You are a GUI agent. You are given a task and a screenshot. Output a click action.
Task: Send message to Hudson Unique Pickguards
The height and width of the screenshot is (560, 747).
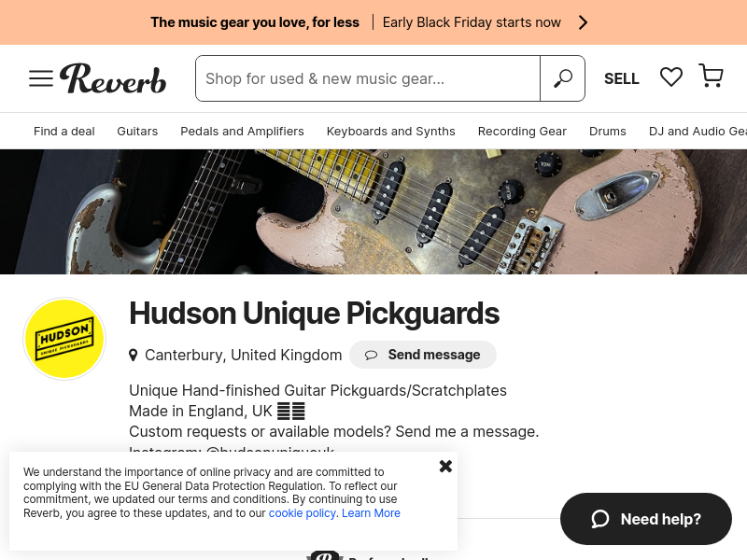tap(423, 355)
